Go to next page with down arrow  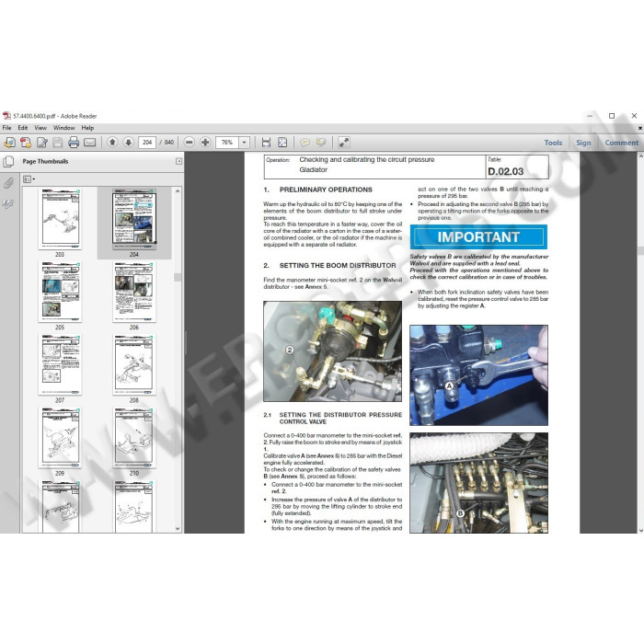(128, 143)
